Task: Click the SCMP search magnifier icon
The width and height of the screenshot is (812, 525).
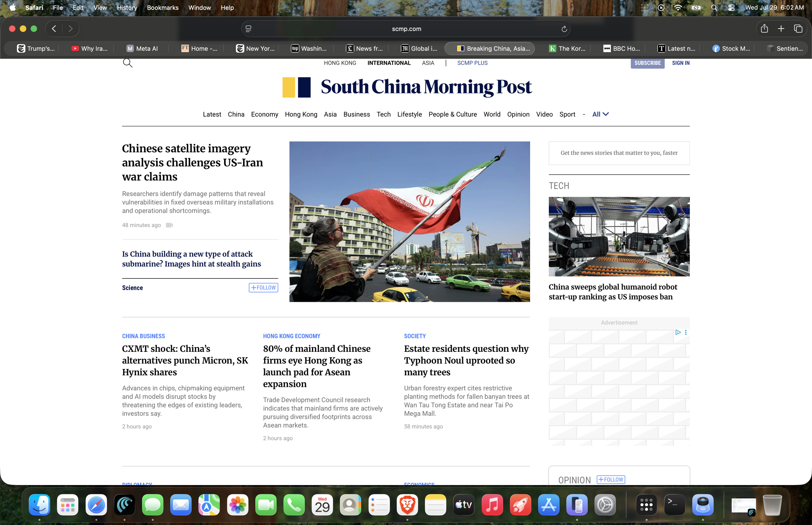Action: [x=127, y=63]
